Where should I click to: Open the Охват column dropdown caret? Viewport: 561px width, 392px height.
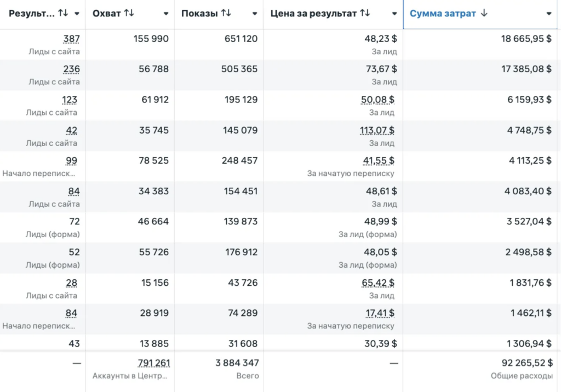pyautogui.click(x=166, y=14)
